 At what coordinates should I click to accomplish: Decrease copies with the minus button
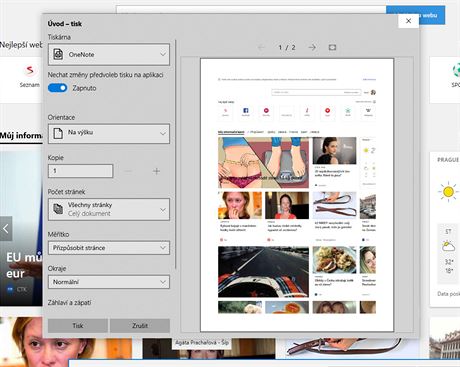[128, 171]
